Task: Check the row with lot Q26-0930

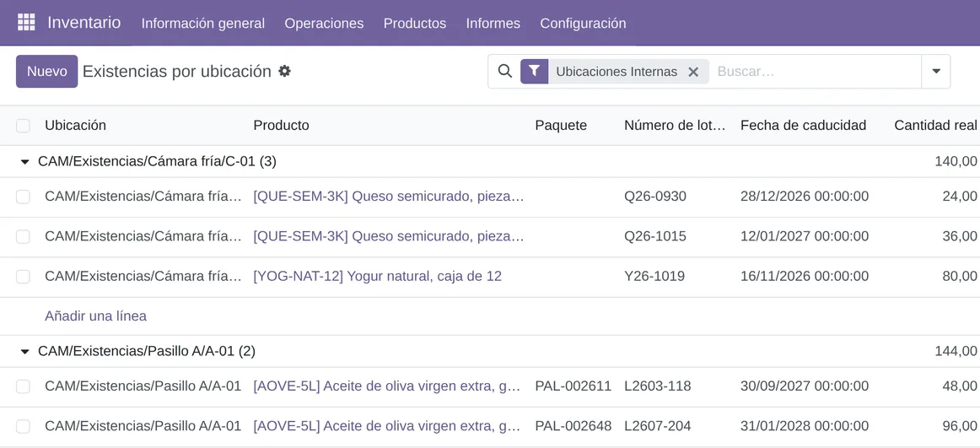Action: tap(23, 197)
